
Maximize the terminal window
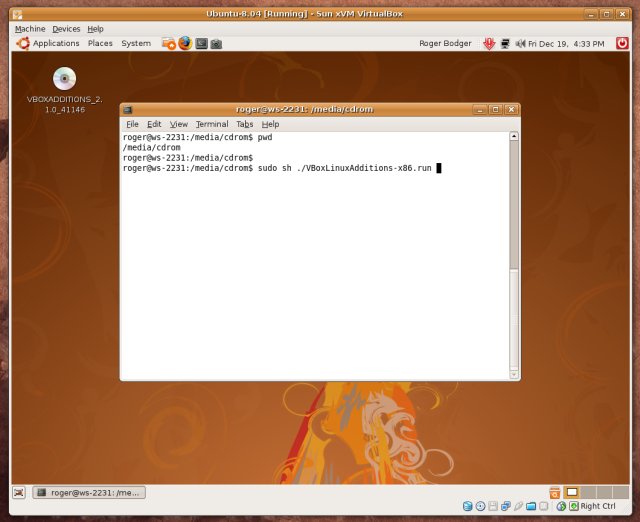point(495,109)
